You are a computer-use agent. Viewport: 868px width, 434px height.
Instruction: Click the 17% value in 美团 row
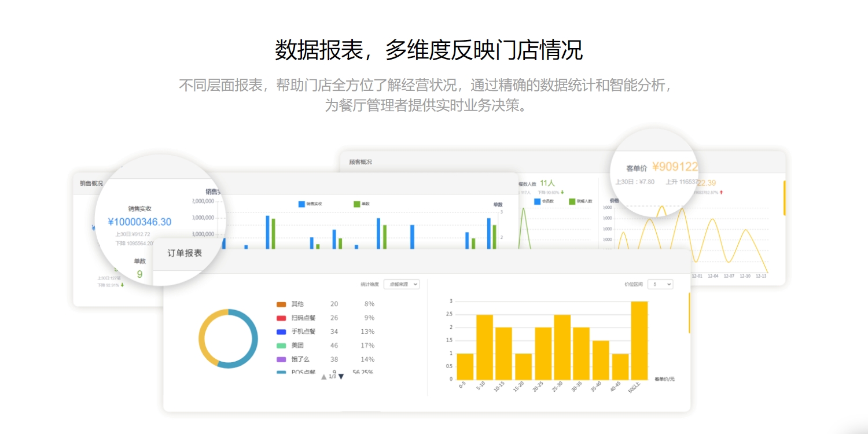[367, 345]
